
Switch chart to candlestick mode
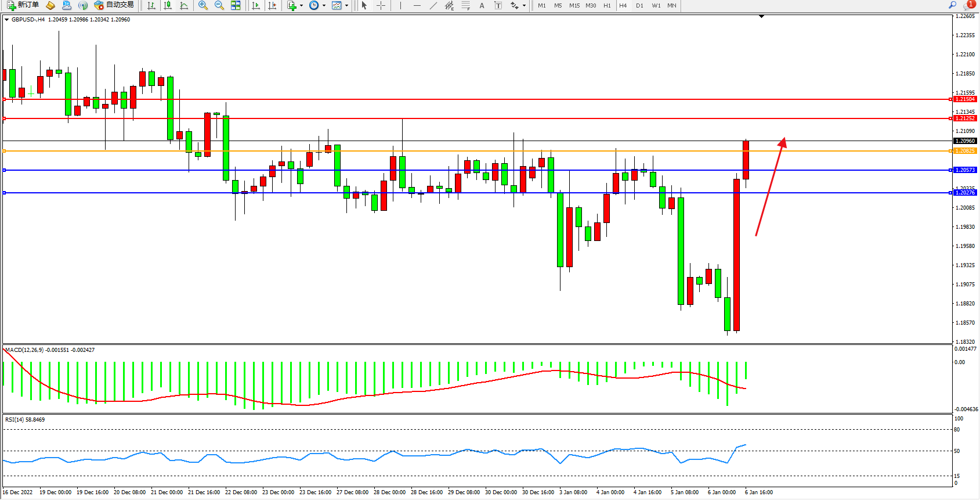click(168, 5)
